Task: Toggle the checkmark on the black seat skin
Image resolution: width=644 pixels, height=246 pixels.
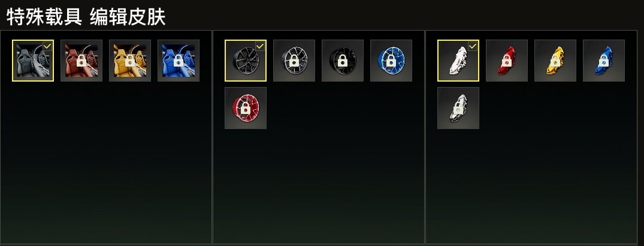Action: click(x=48, y=46)
